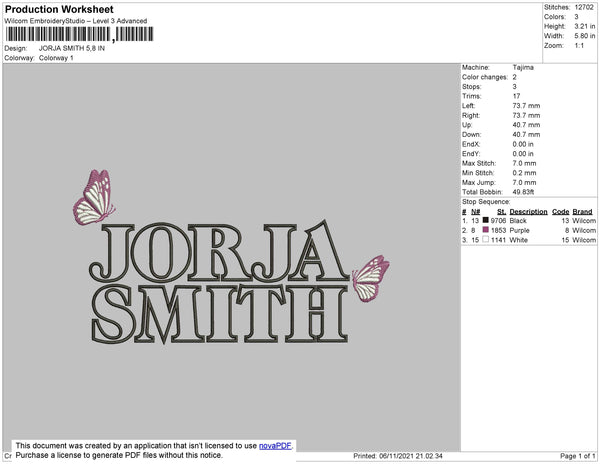This screenshot has height=464, width=600.
Task: Select the JORJA outlined lettering
Action: click(219, 251)
